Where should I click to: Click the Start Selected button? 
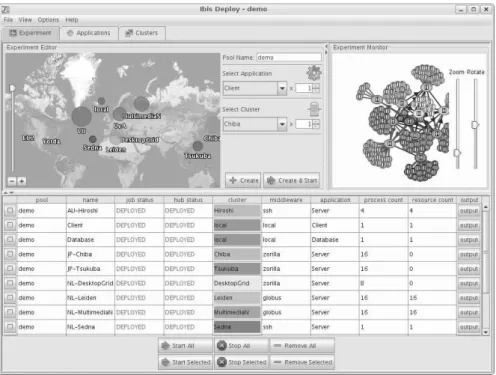(185, 362)
